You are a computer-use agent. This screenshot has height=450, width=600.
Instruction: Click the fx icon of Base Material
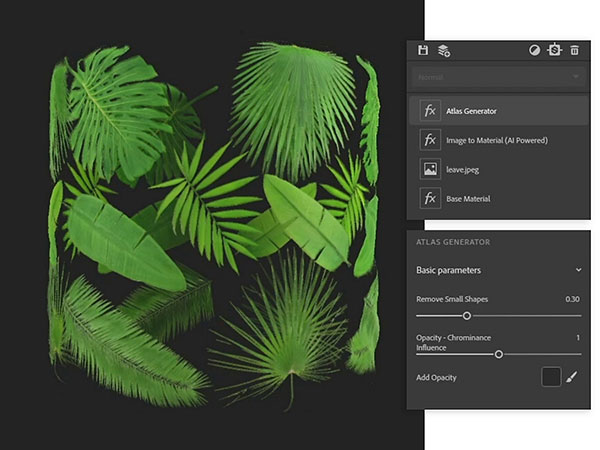click(430, 198)
